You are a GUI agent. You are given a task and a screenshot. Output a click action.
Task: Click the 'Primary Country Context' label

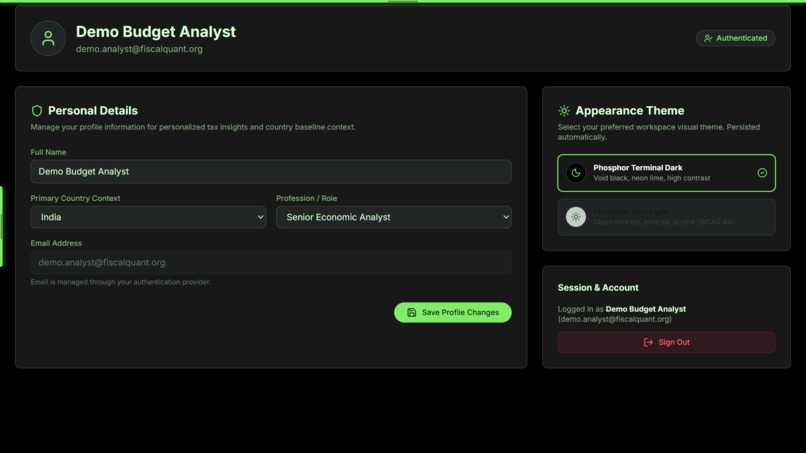point(75,198)
